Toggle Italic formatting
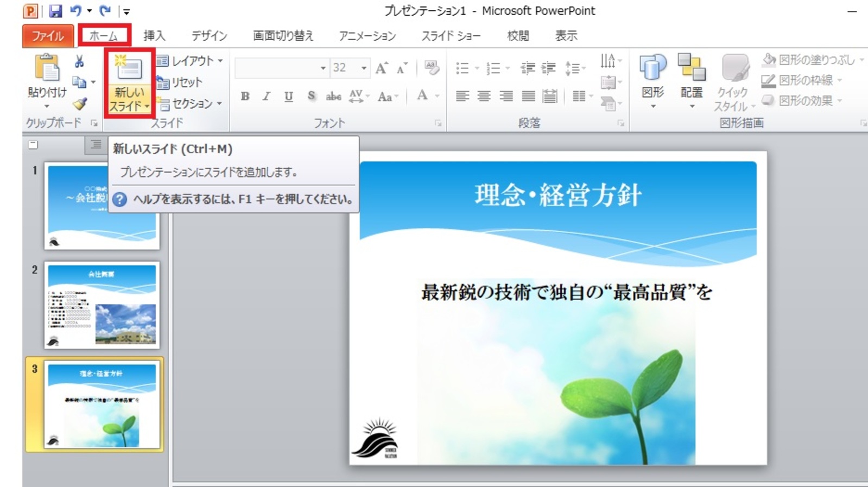The height and width of the screenshot is (487, 868). point(267,96)
